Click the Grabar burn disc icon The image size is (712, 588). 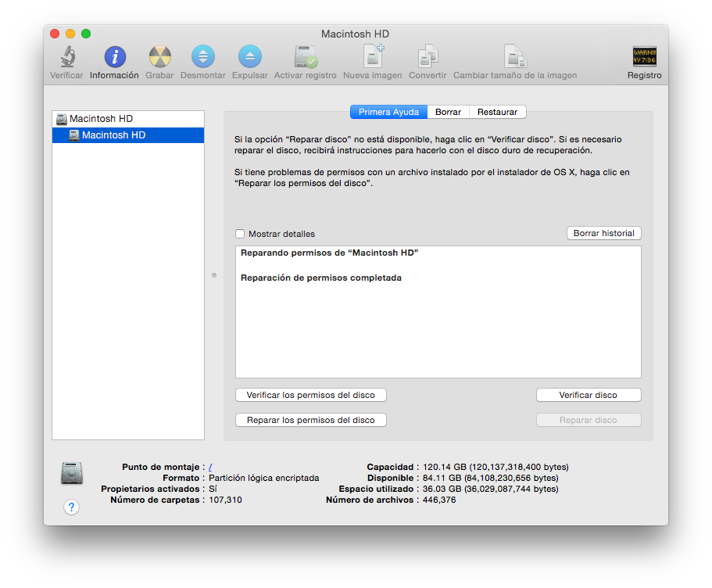[x=159, y=57]
